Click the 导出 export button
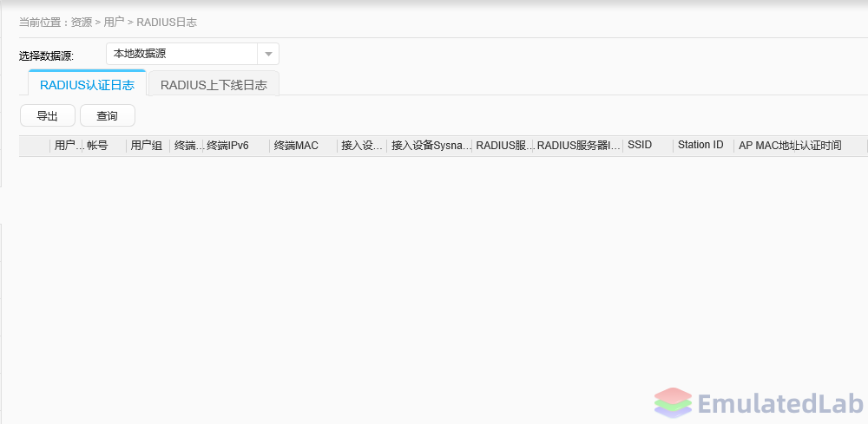868x424 pixels. tap(48, 115)
